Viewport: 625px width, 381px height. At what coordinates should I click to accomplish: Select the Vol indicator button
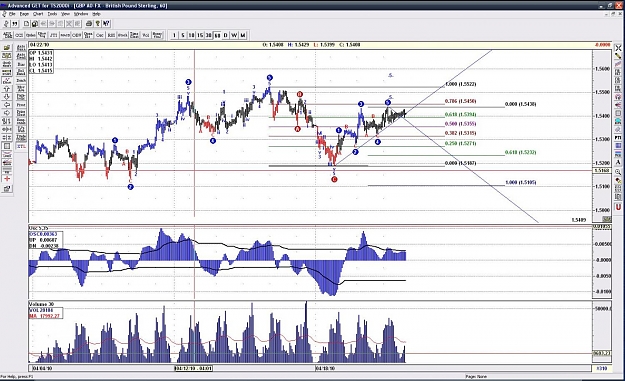coord(145,35)
